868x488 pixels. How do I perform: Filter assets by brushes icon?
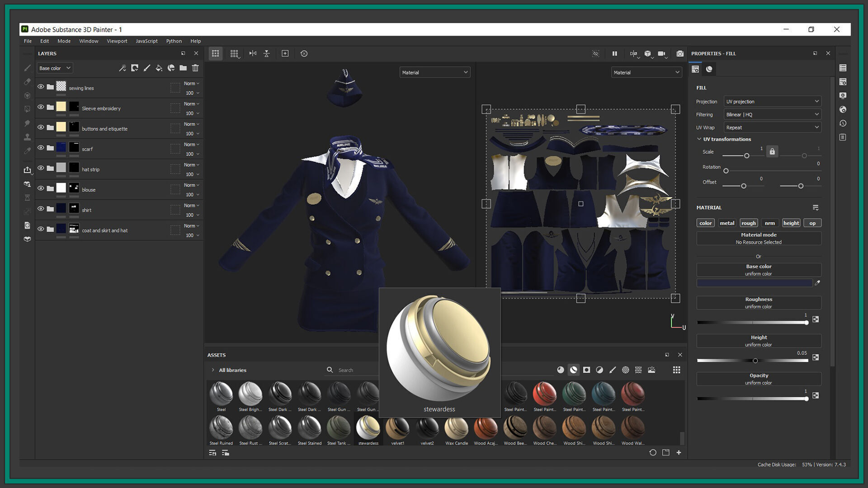[613, 370]
